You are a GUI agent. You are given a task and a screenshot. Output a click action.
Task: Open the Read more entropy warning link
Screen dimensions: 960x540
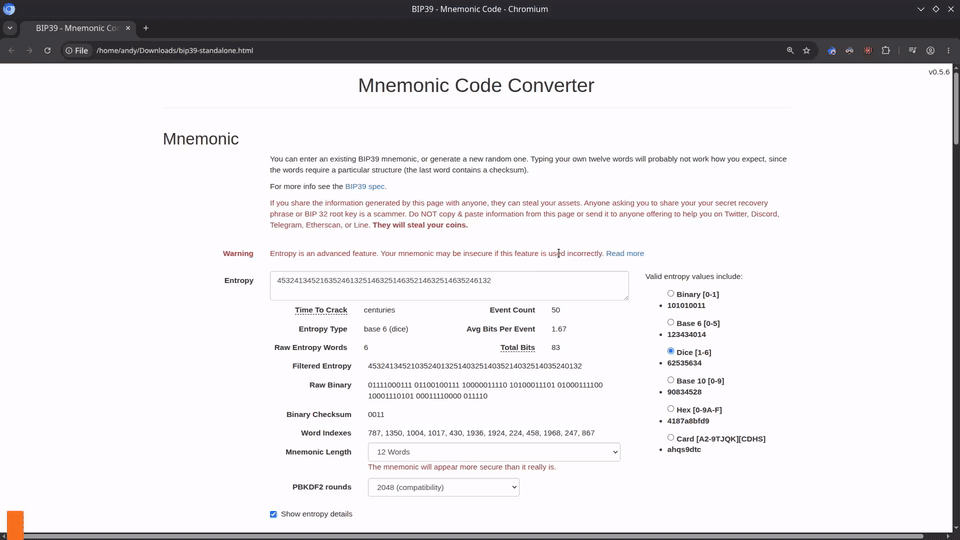tap(624, 253)
